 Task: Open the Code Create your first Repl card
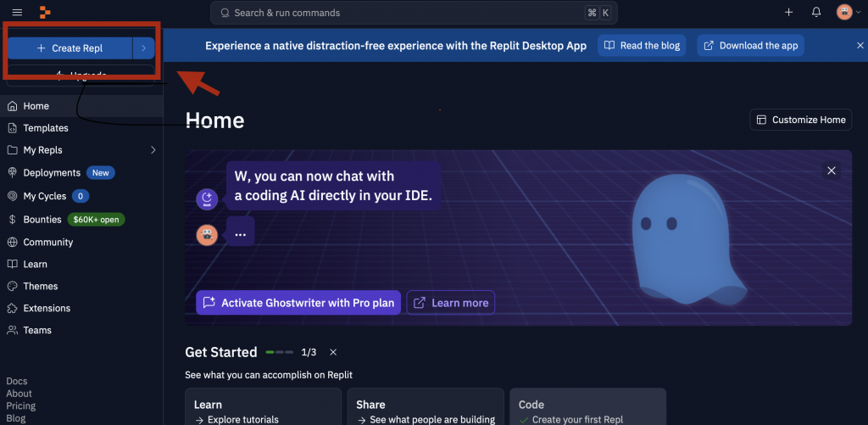coord(588,406)
